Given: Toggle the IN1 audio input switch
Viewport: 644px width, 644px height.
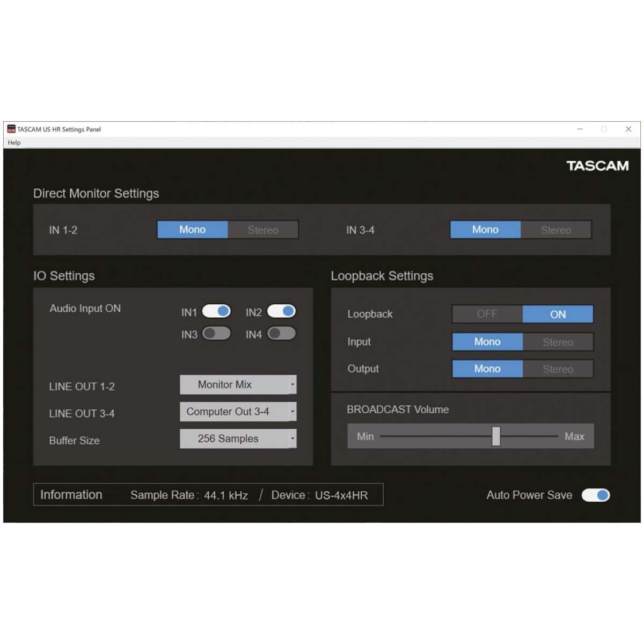Looking at the screenshot, I should (x=216, y=311).
